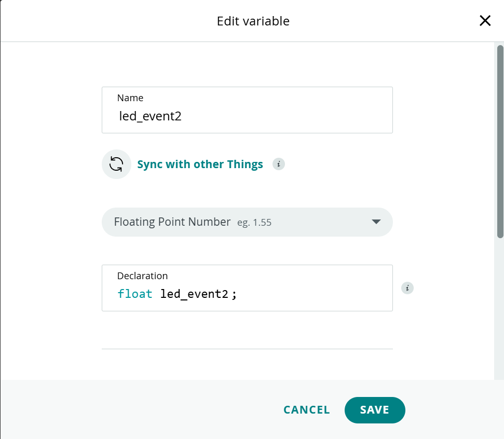Save the variable changes
Viewport: 504px width, 439px height.
374,410
